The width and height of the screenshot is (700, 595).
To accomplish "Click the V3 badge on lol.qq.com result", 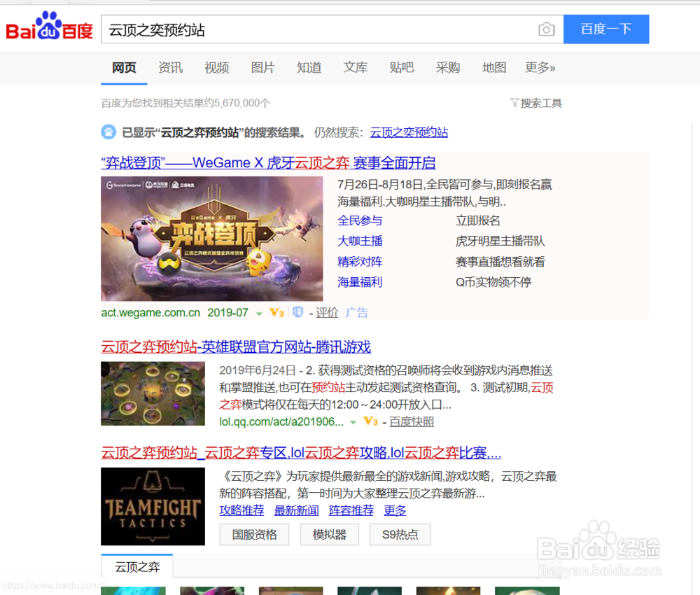I will coord(371,421).
